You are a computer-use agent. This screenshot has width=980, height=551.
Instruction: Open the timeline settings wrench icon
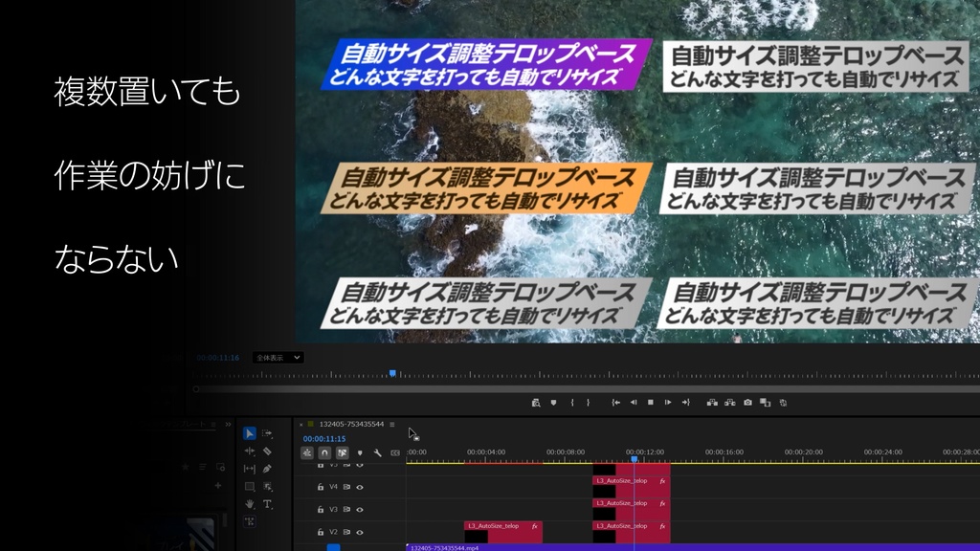point(378,452)
